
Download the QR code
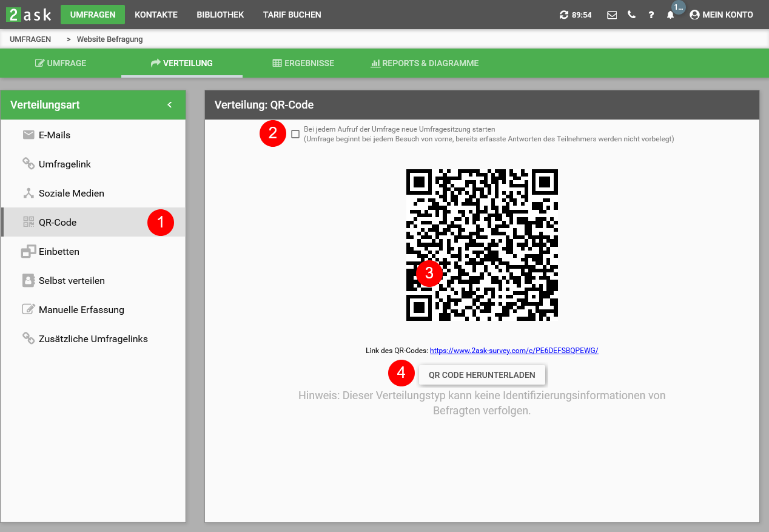click(x=482, y=375)
